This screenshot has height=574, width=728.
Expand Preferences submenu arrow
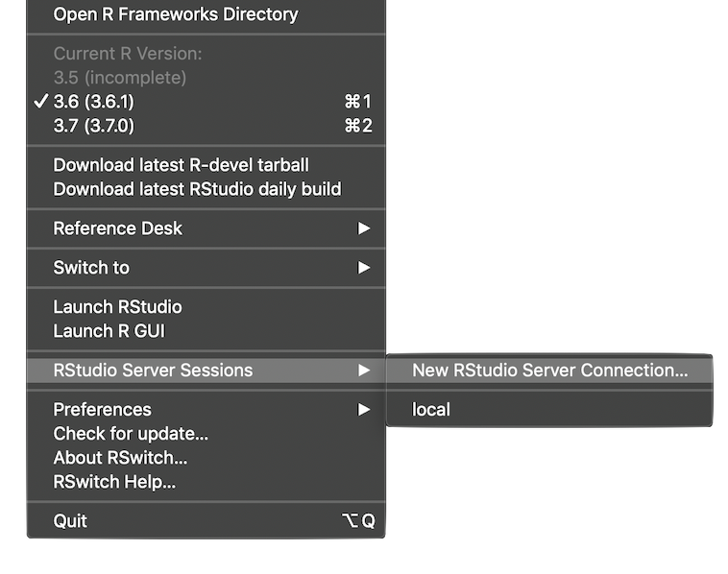click(364, 410)
